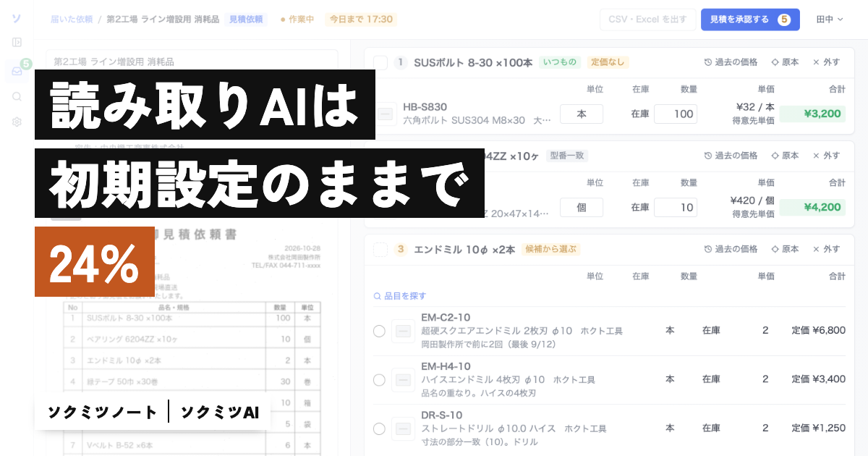Click the unit field showing 本
This screenshot has width=868, height=456.
pos(581,114)
